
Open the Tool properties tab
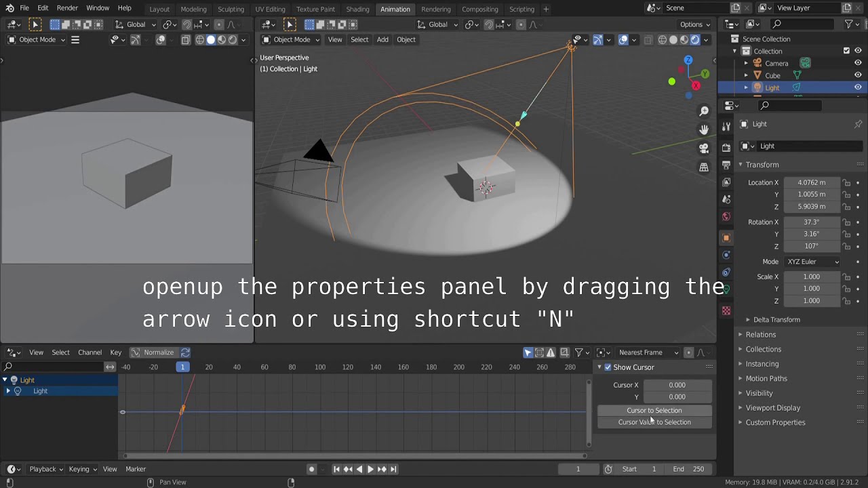tap(726, 127)
